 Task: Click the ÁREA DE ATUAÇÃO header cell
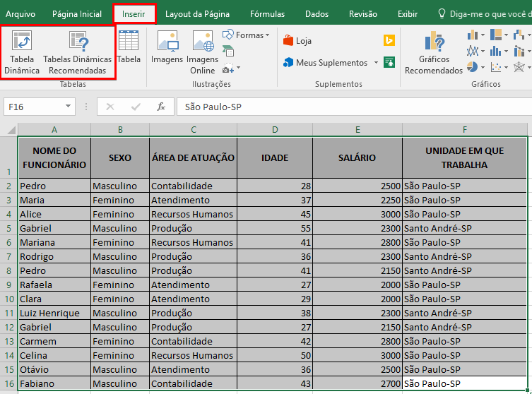point(193,157)
